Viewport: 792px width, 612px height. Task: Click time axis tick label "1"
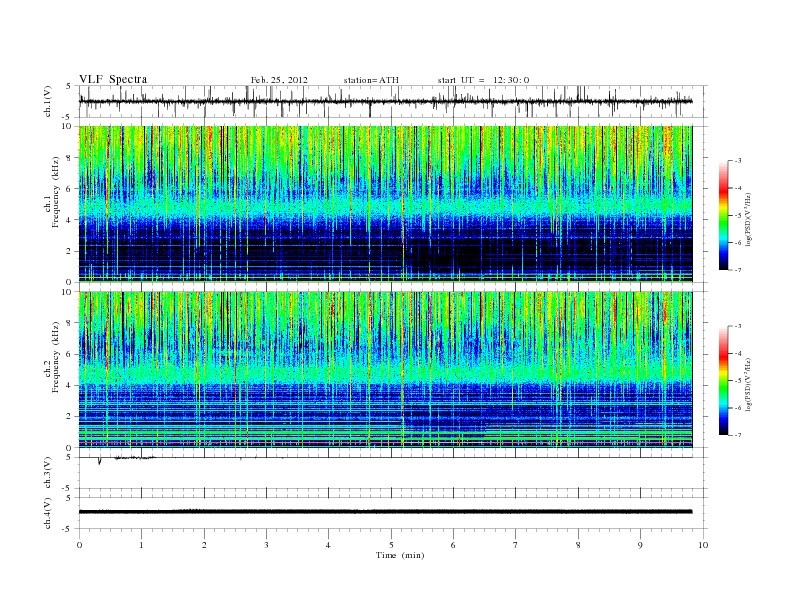pos(141,545)
